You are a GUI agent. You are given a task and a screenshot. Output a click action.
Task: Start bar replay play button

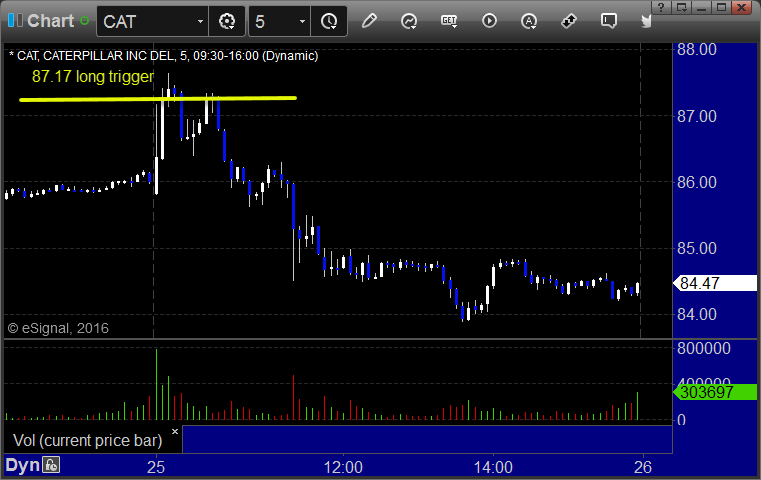coord(489,21)
